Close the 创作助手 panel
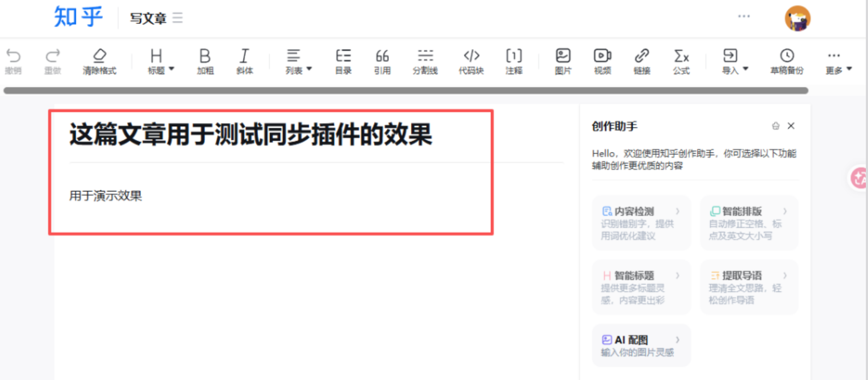 pos(791,126)
